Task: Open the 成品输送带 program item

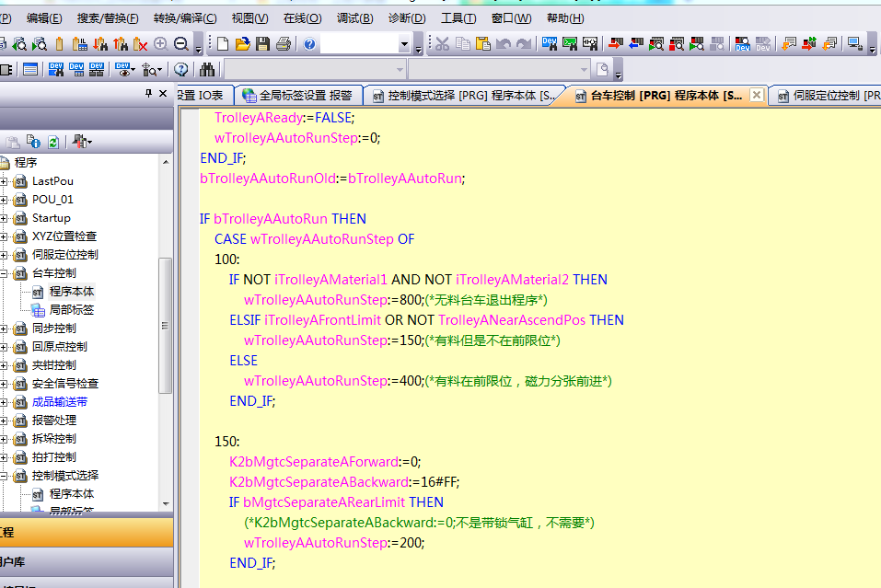Action: pyautogui.click(x=59, y=402)
